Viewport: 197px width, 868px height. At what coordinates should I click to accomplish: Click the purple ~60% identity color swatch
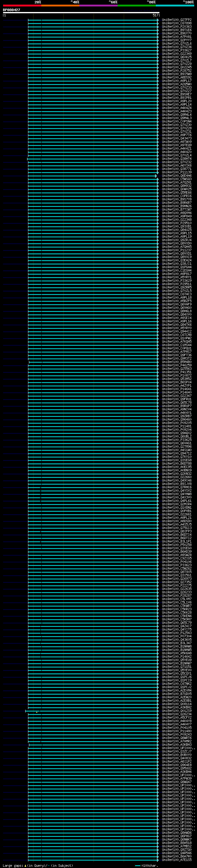pyautogui.click(x=98, y=6)
